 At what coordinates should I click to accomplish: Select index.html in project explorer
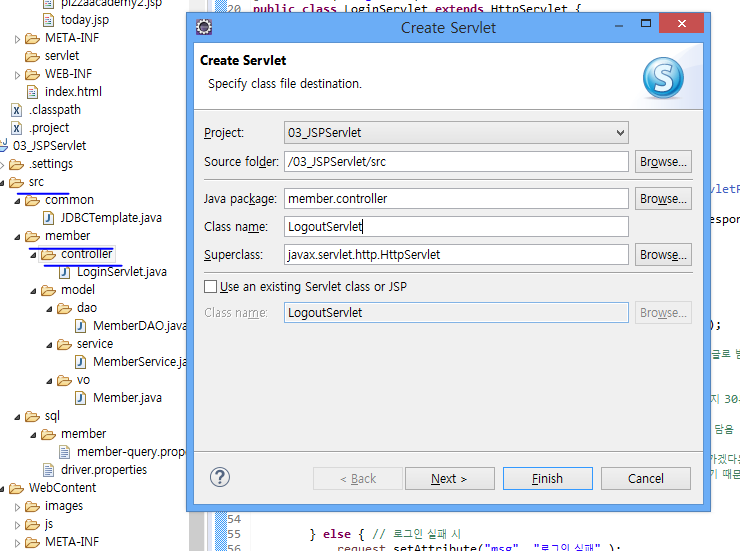73,92
